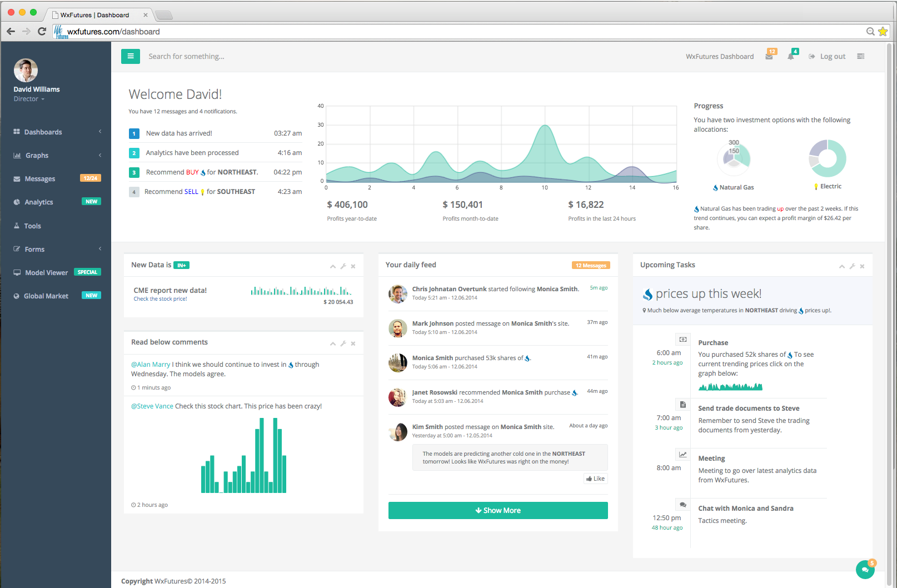Open David Williams Director dropdown
Viewport: 897px width, 588px height.
coord(29,99)
